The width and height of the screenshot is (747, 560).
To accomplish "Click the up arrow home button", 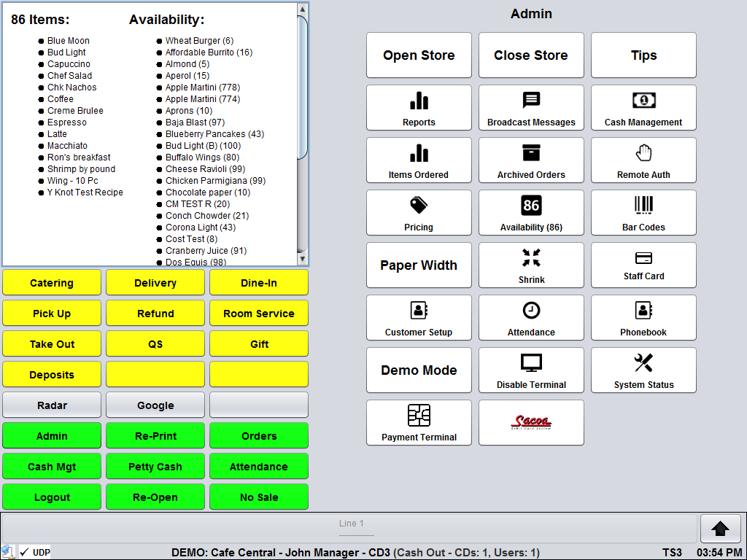I will tap(720, 528).
